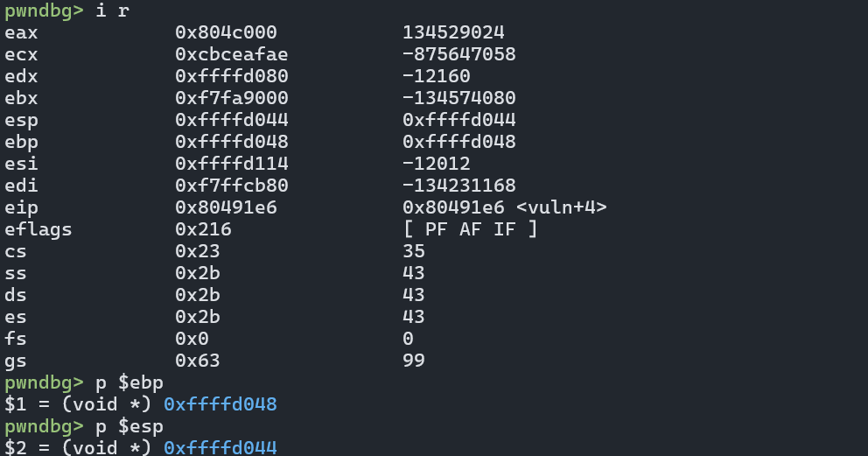
Task: Click the fs register name
Action: (x=15, y=339)
